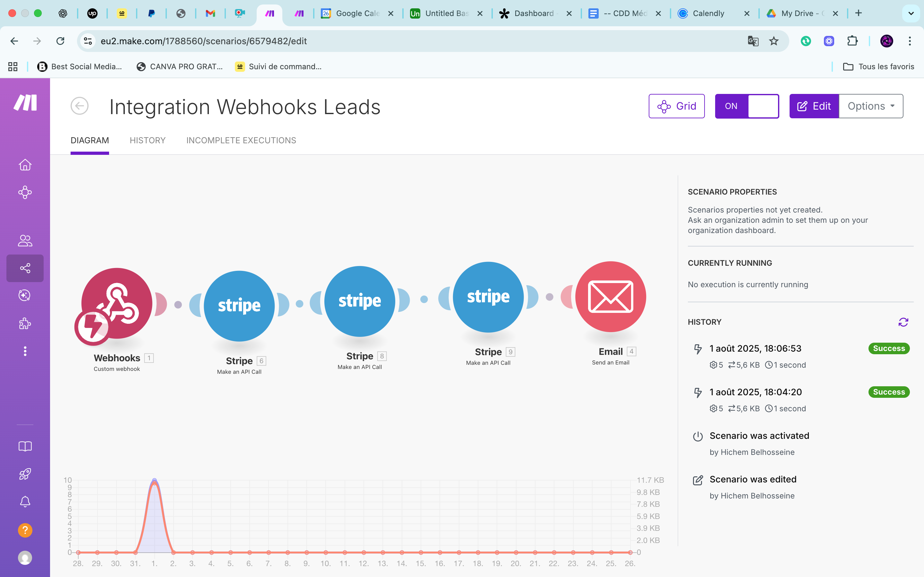Screen dimensions: 924x577
Task: Click the orange help question mark
Action: (x=25, y=530)
